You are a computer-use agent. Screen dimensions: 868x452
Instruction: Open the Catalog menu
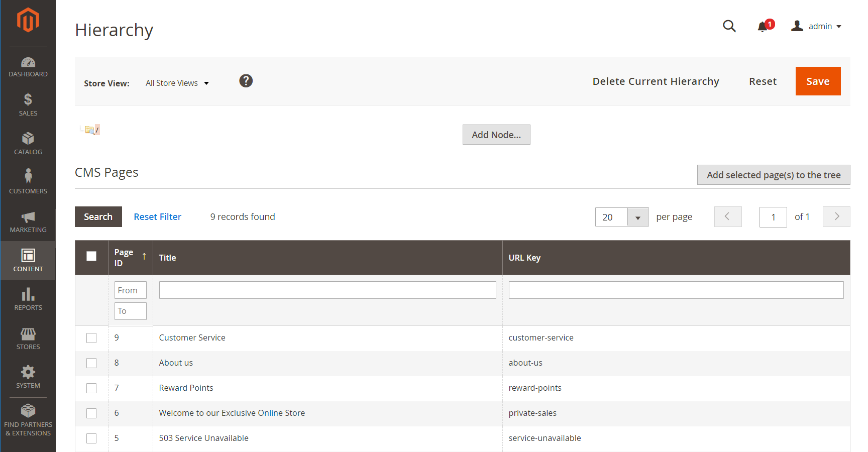pyautogui.click(x=28, y=144)
